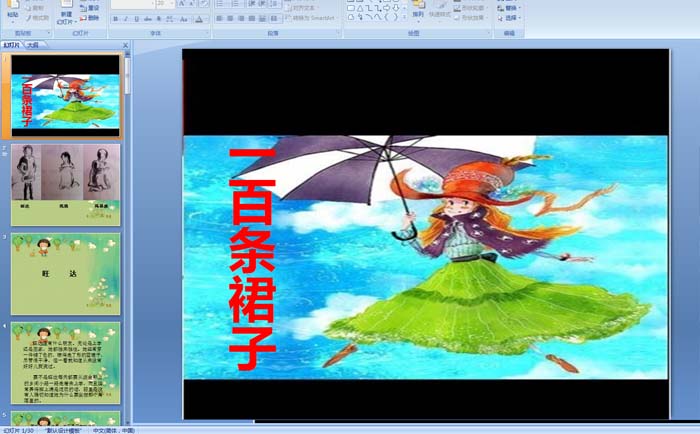This screenshot has height=434, width=700.
Task: Toggle bold formatting
Action: coord(115,19)
